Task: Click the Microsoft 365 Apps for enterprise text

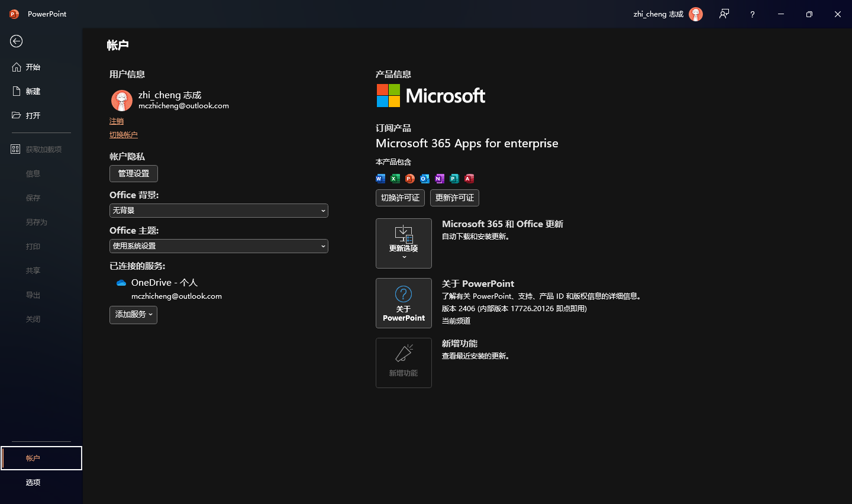Action: tap(467, 143)
